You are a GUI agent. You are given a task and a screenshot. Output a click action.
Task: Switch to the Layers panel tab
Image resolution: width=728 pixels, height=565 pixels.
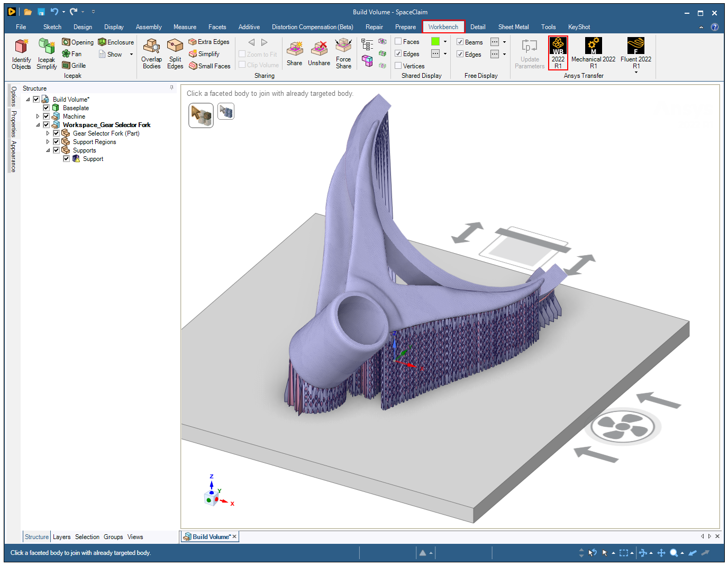pyautogui.click(x=61, y=536)
